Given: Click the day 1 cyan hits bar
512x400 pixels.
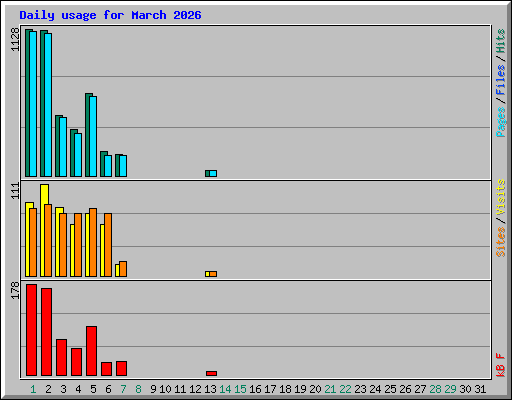Looking at the screenshot, I should tap(33, 104).
